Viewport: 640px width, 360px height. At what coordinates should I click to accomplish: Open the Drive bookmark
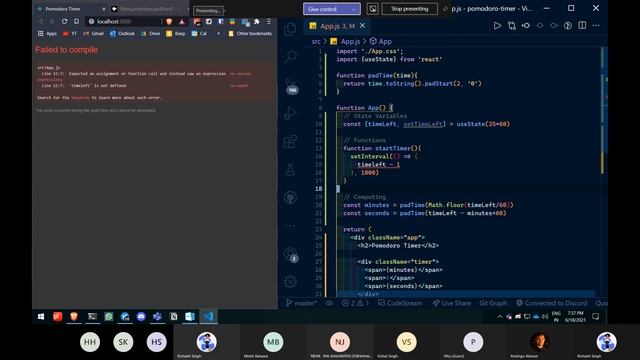tap(150, 33)
